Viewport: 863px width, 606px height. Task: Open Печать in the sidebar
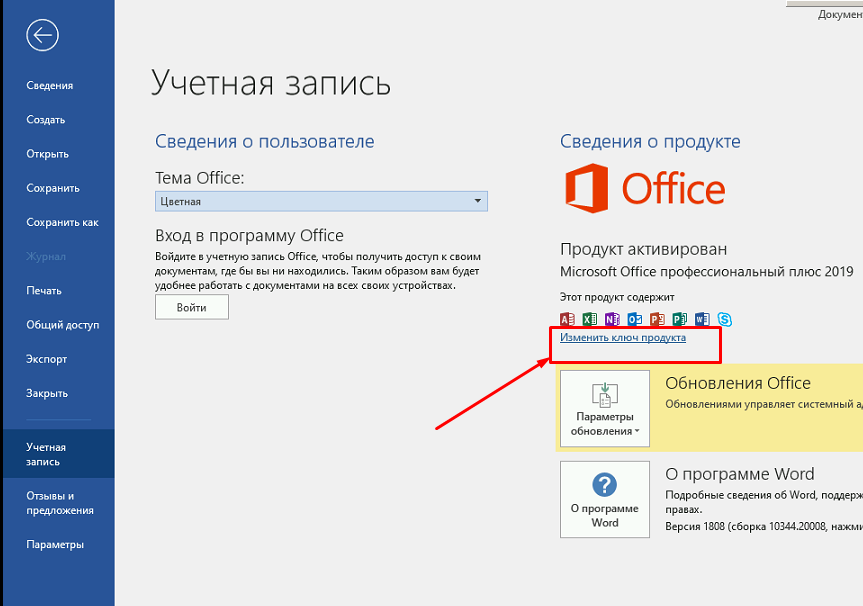(x=44, y=291)
